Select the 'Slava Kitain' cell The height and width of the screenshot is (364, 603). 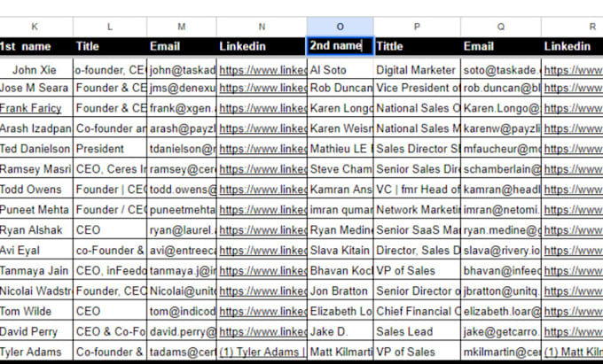click(340, 251)
